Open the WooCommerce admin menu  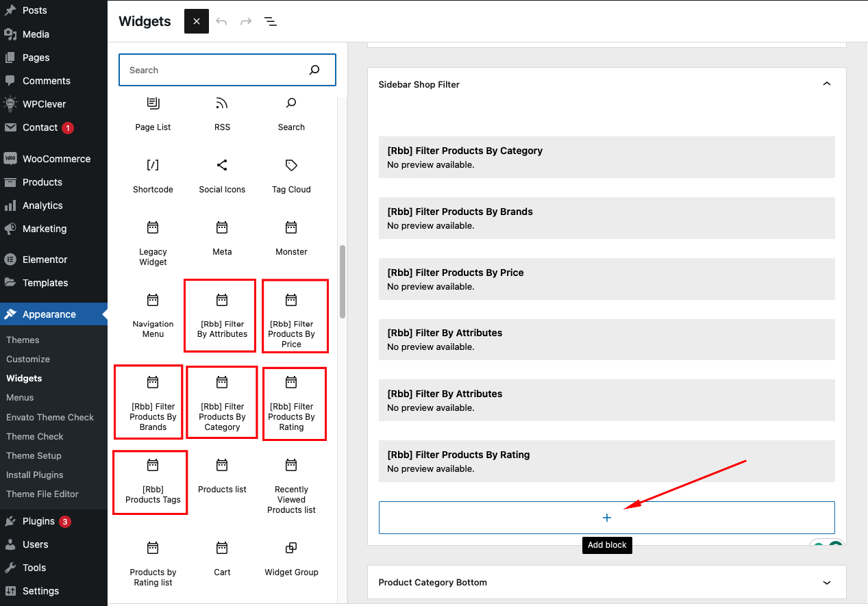[x=56, y=159]
